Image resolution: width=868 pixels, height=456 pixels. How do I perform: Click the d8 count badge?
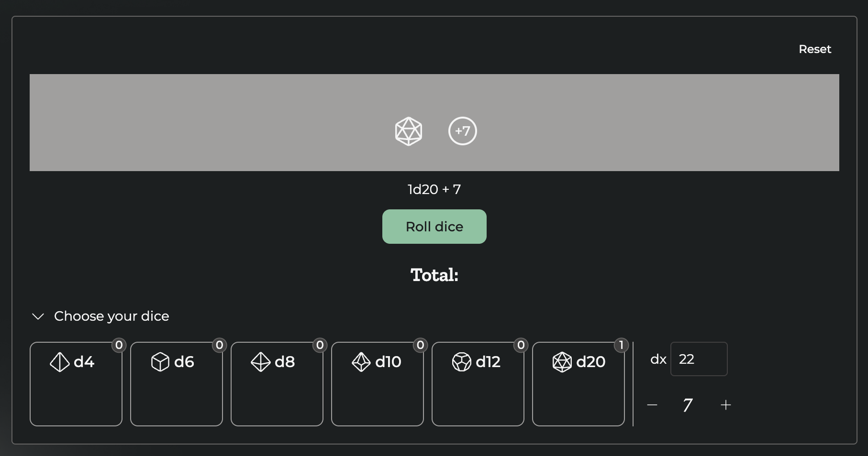[320, 345]
